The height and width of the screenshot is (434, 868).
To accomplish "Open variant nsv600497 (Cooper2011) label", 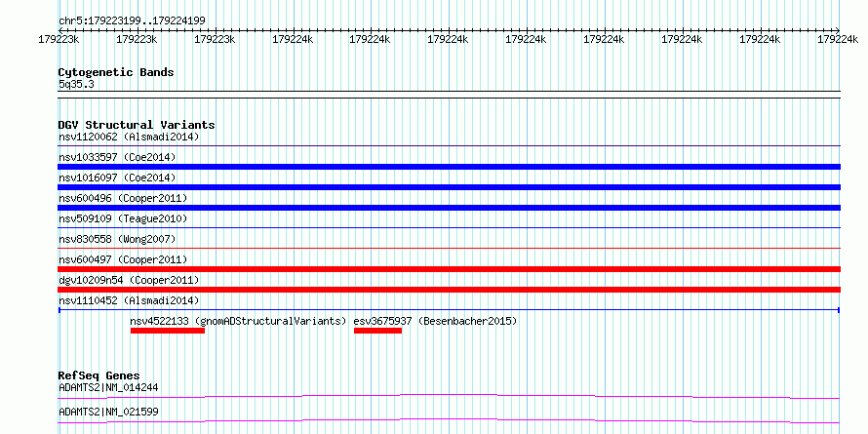I will [x=123, y=259].
